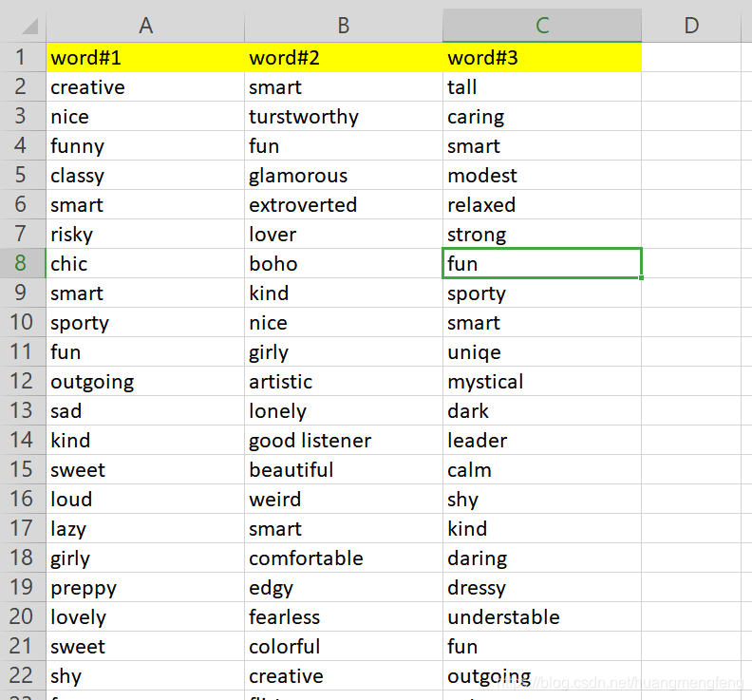
Task: Click cell A12 containing outgoing
Action: click(145, 381)
